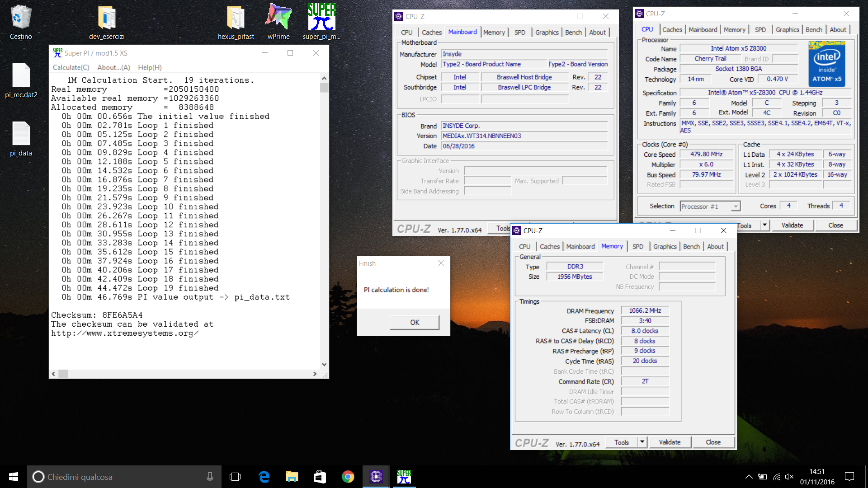The height and width of the screenshot is (488, 868).
Task: Switch to Super PI taskbar icon
Action: 404,477
